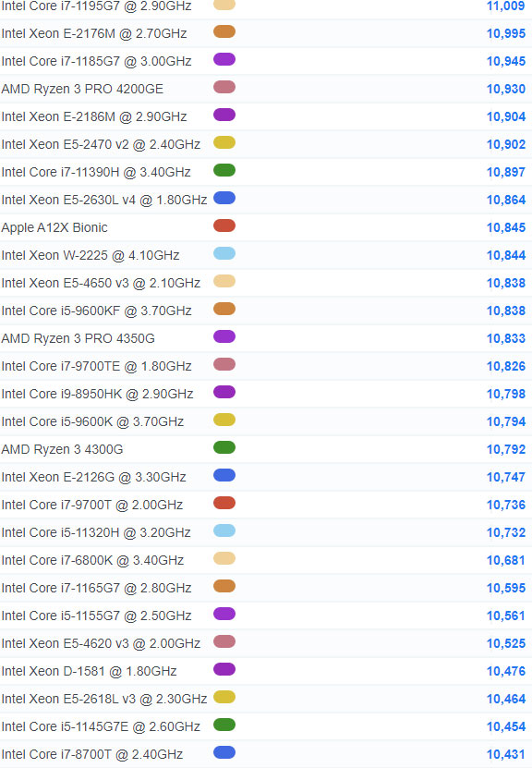Select Intel Core i5-9600K @ 3.70GHz
The width and height of the screenshot is (532, 768).
[92, 421]
